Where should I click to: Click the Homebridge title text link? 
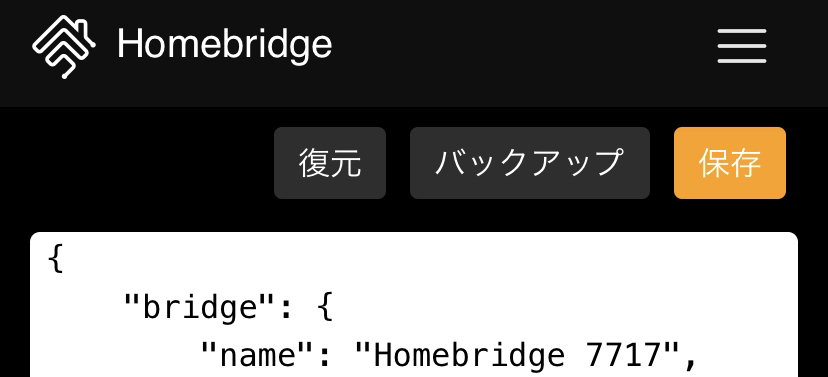point(224,44)
